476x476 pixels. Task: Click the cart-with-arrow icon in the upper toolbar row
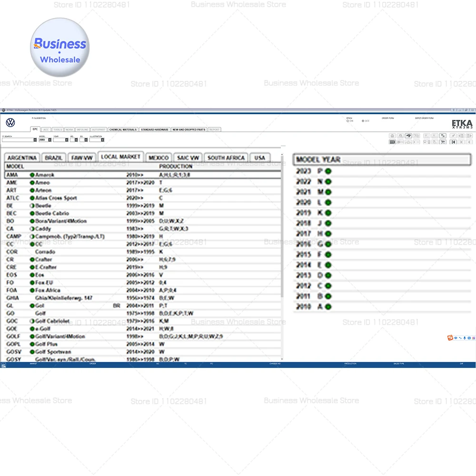[443, 136]
